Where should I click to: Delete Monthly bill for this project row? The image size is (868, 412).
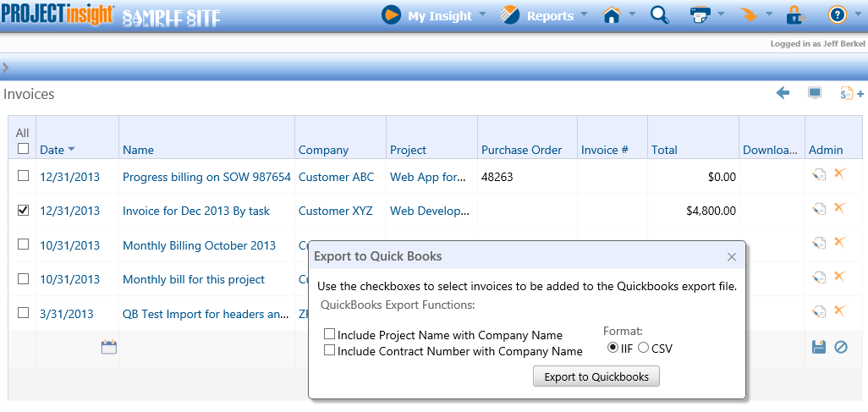click(840, 277)
